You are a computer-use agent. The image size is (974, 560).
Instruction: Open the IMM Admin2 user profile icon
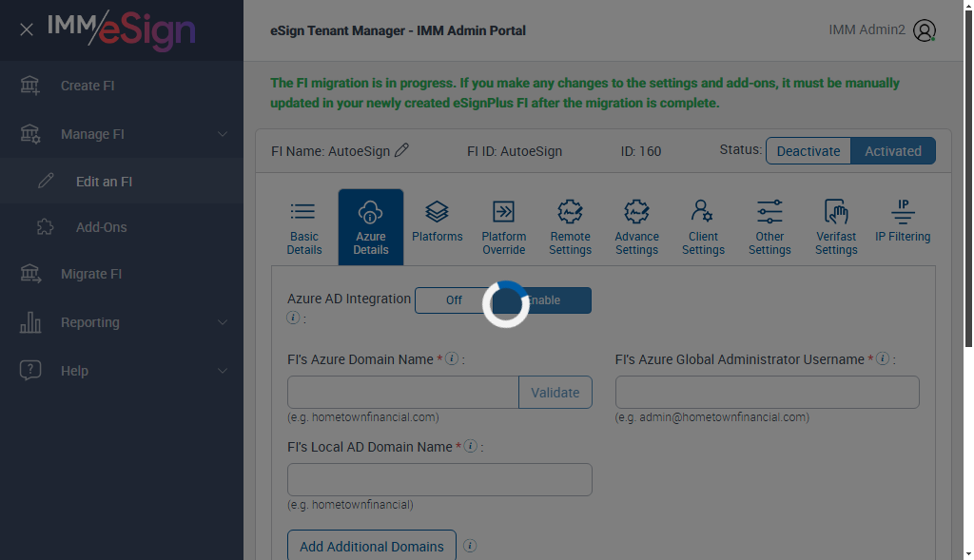(x=925, y=29)
